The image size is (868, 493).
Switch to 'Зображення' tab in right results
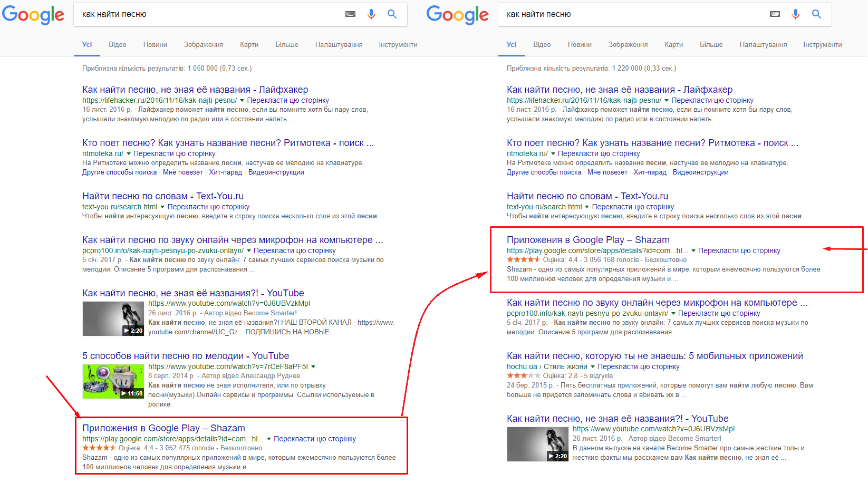click(628, 45)
